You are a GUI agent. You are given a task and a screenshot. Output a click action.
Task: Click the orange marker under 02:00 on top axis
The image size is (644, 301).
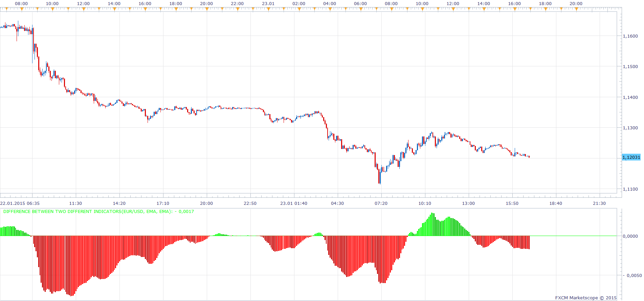click(299, 9)
